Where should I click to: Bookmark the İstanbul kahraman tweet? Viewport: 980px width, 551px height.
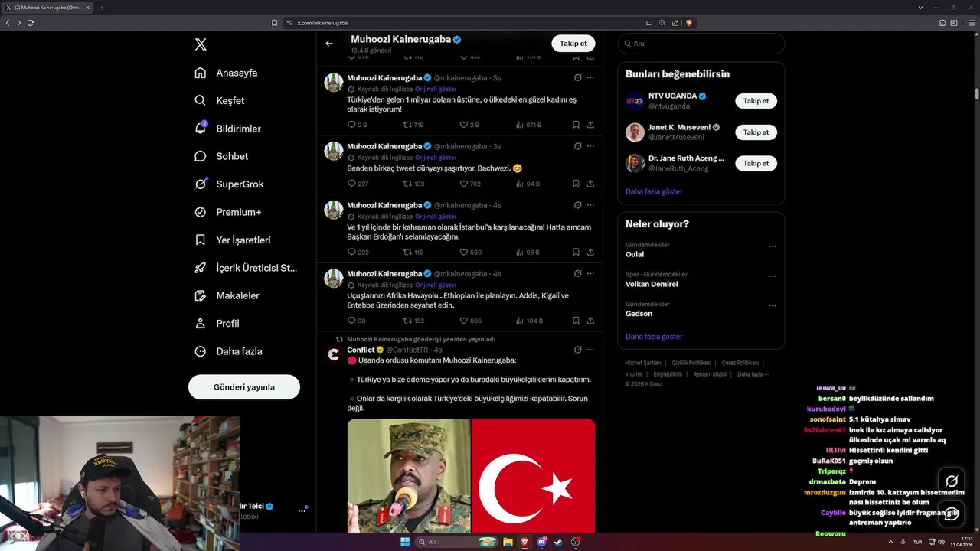576,253
